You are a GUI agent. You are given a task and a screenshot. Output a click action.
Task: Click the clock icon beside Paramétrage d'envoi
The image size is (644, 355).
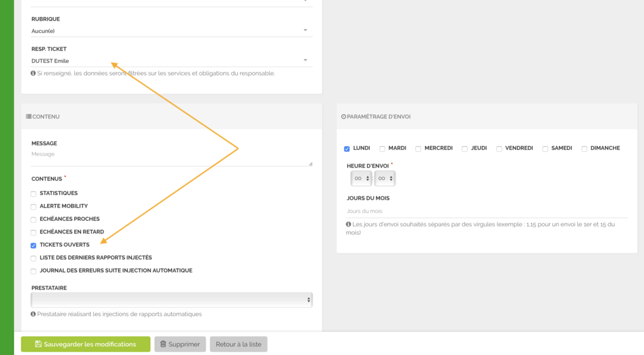coord(343,116)
